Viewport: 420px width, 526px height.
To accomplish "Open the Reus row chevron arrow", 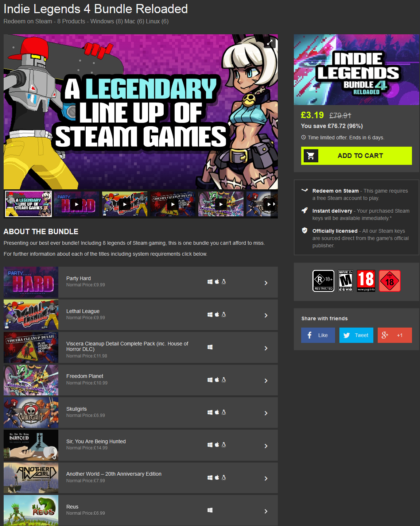I will click(x=266, y=511).
